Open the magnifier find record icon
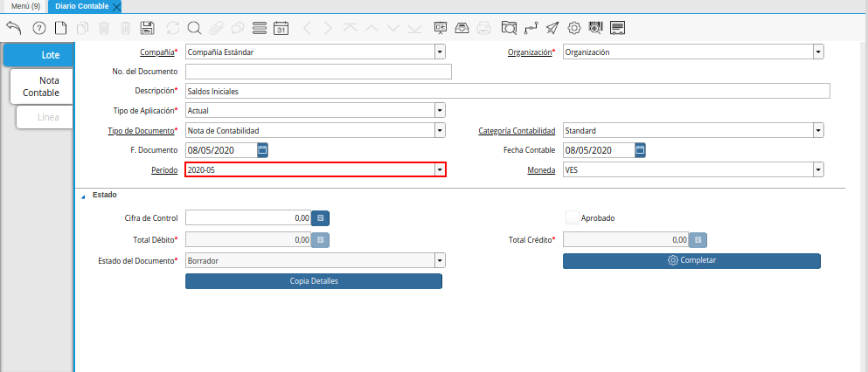The width and height of the screenshot is (868, 372). [194, 28]
